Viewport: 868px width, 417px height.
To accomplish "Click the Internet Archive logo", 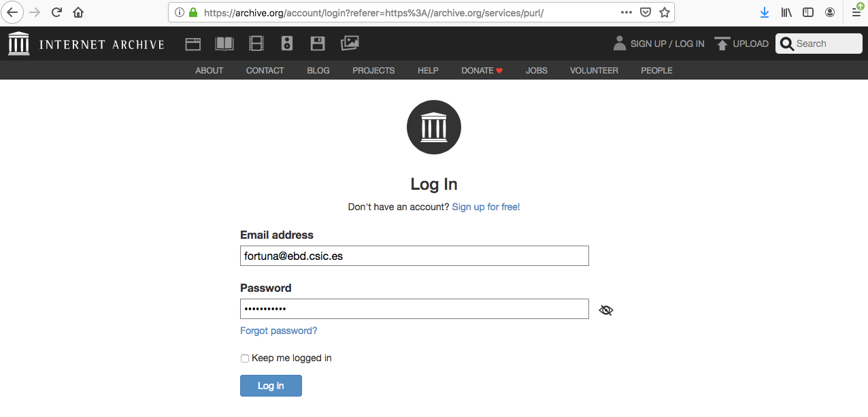I will [86, 44].
